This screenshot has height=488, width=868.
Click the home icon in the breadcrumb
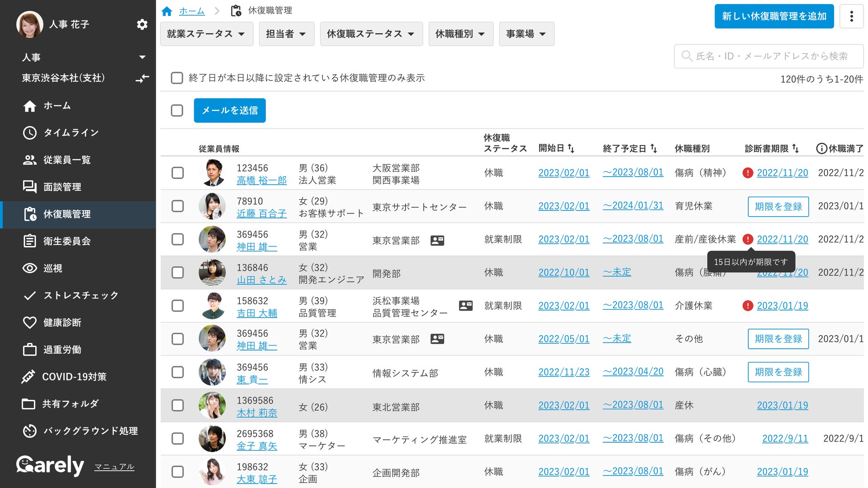(x=167, y=11)
